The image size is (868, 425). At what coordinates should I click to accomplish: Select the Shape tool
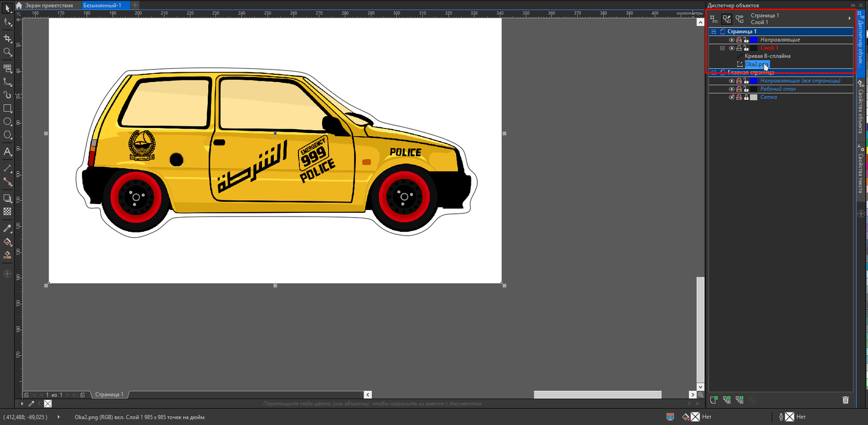point(8,22)
